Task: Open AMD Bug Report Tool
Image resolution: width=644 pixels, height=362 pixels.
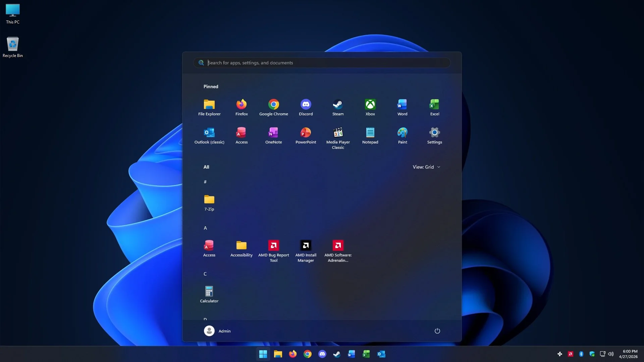Action: [x=274, y=251]
